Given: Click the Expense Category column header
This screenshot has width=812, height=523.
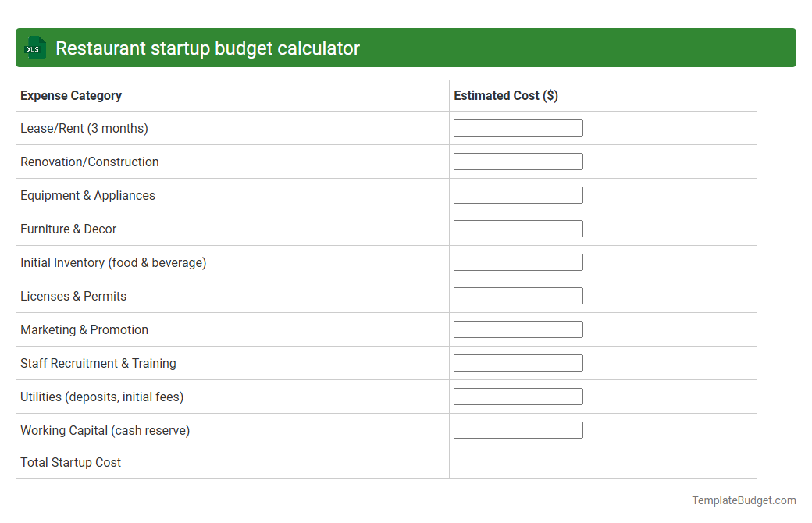Looking at the screenshot, I should pos(71,95).
